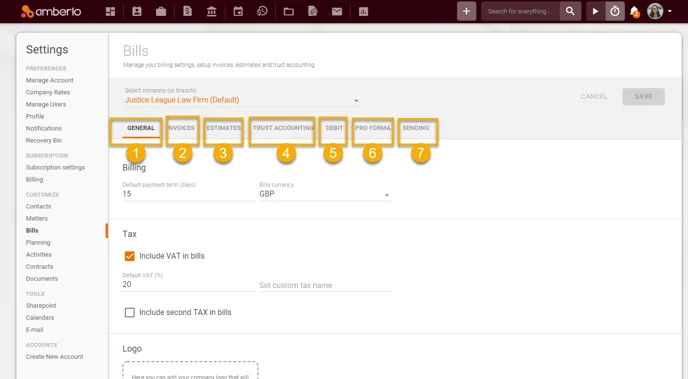Viewport: 688px width, 379px height.
Task: Open the dashboard grid icon
Action: [x=111, y=11]
